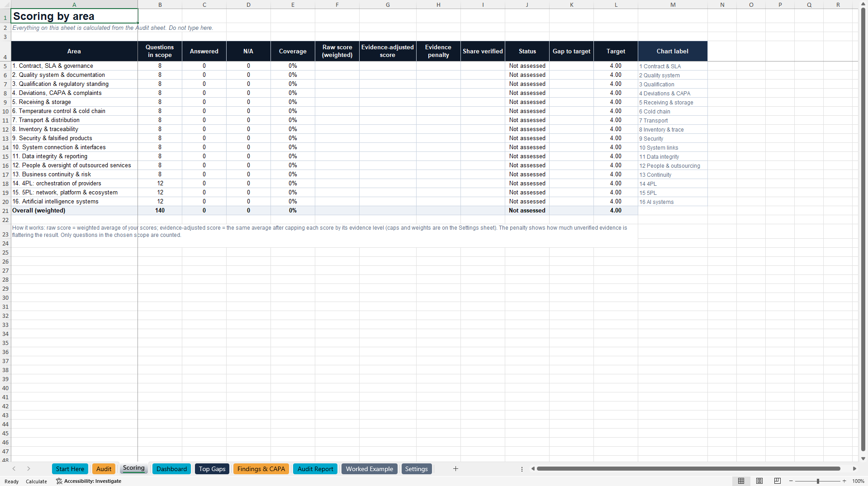Select the 'Overall (weighted)' cell
The image size is (868, 486).
pos(74,211)
